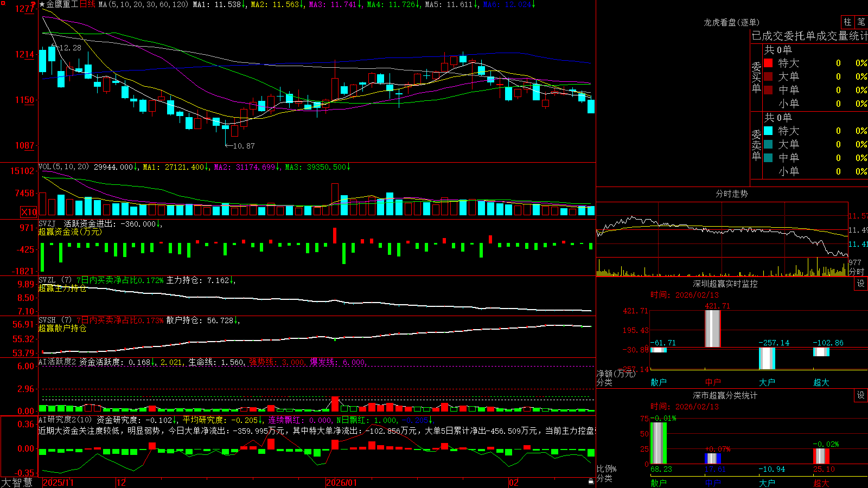Viewport: 868px width, 488px height.
Task: Click the 分时走势 panel title
Action: (x=731, y=194)
